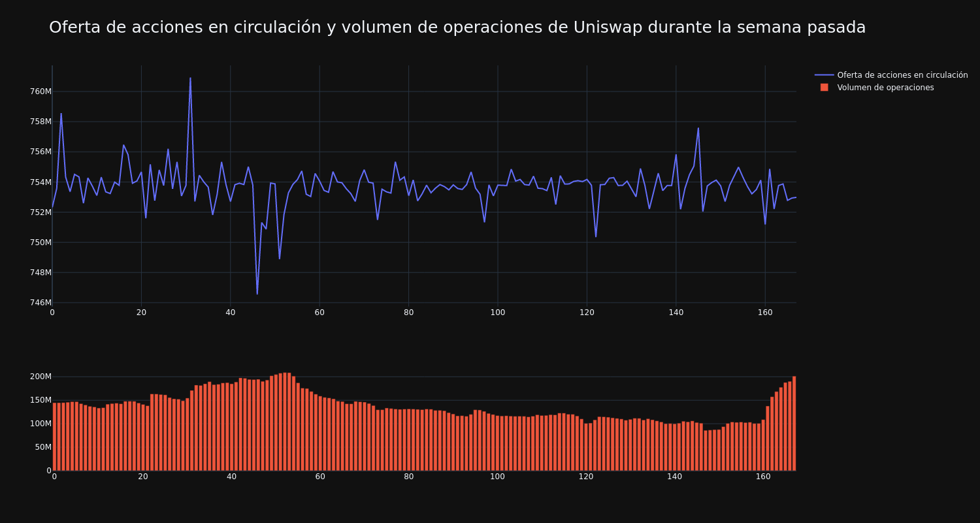Click the last volume bar at far right
Viewport: 980px width, 523px height.
794,424
